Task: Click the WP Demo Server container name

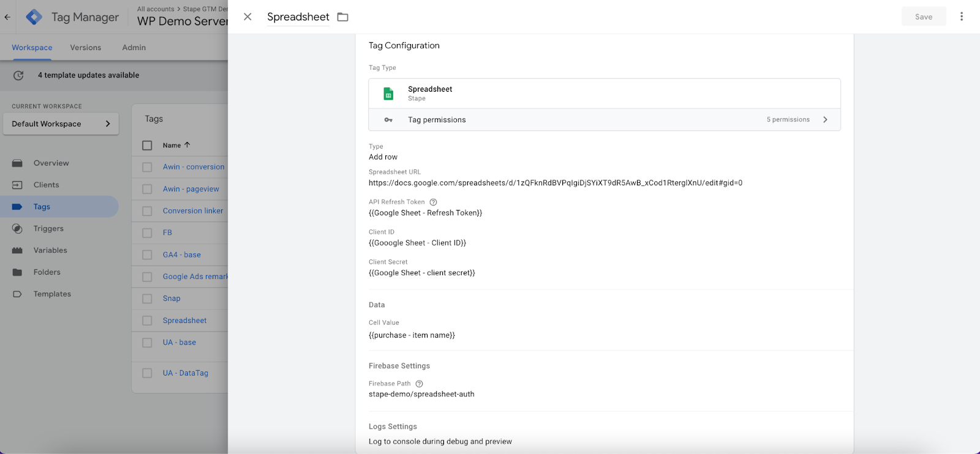Action: click(183, 21)
